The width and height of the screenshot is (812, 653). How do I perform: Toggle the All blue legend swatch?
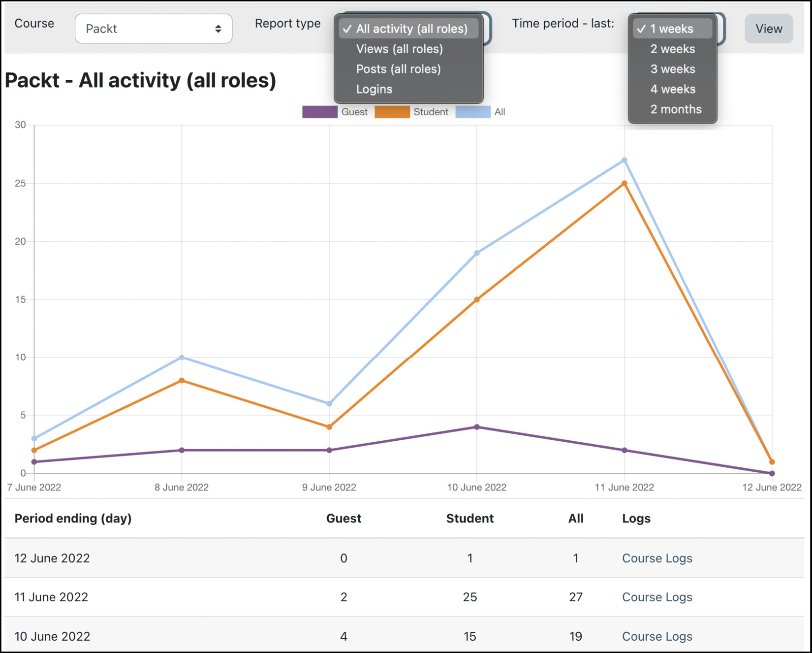473,112
